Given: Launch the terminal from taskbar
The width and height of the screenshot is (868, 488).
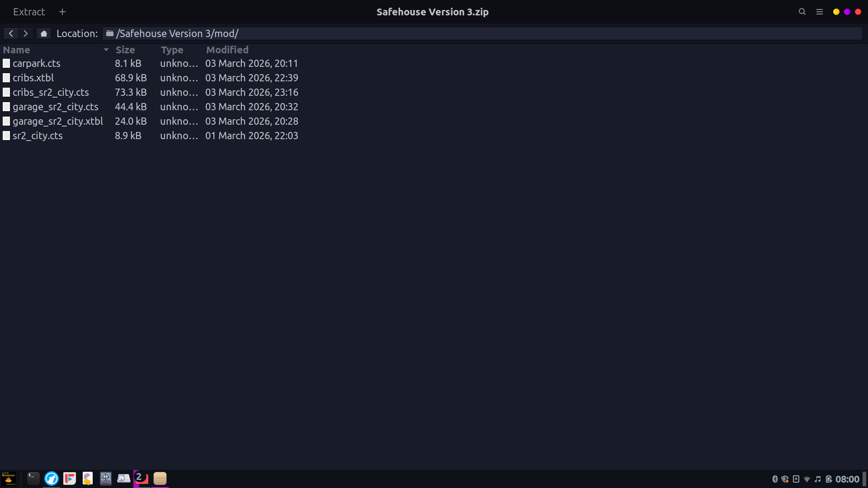Looking at the screenshot, I should pos(33,479).
